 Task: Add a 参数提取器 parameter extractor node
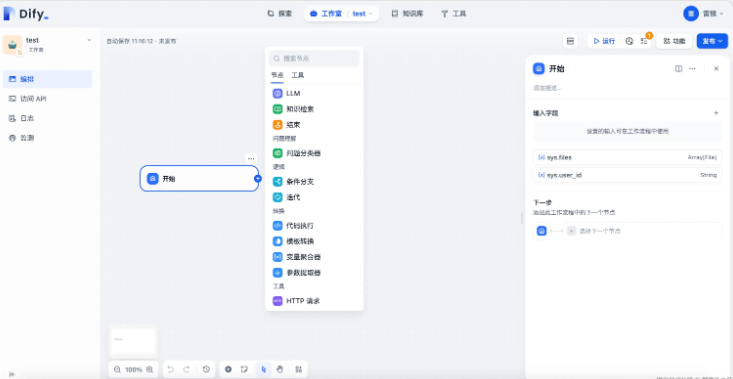click(x=314, y=272)
